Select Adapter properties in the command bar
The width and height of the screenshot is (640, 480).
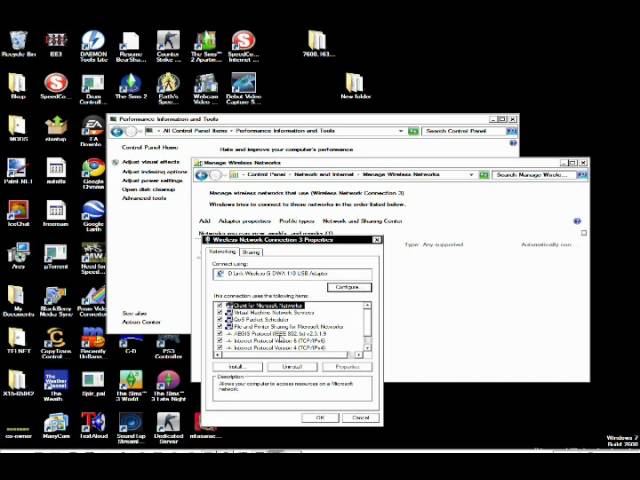[244, 221]
